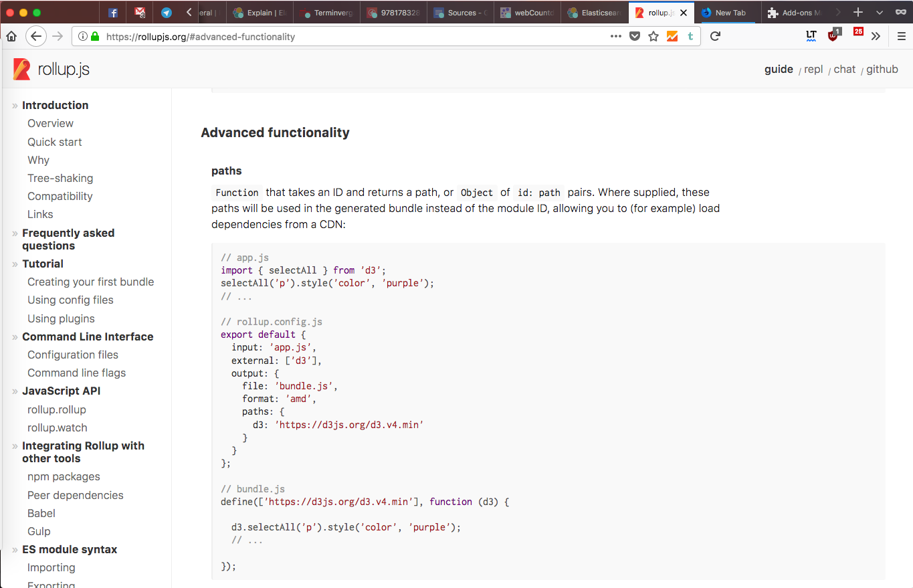Switch to the 'Elasticsear' tab
The width and height of the screenshot is (913, 588).
click(x=594, y=13)
